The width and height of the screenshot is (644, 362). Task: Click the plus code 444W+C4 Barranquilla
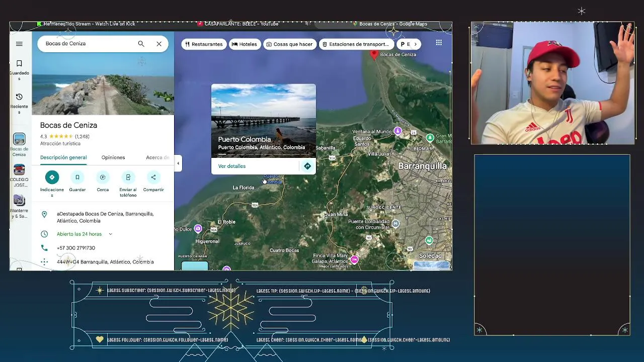106,262
